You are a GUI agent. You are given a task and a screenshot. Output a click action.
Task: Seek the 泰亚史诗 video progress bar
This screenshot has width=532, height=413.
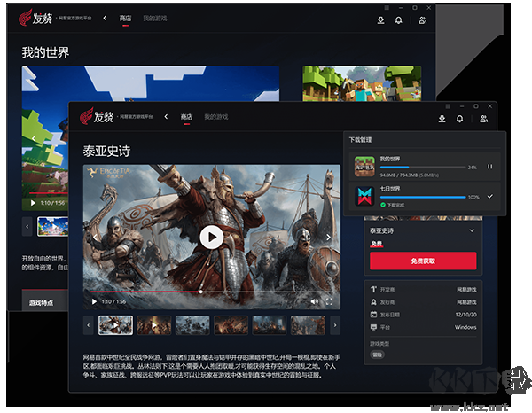tap(212, 292)
